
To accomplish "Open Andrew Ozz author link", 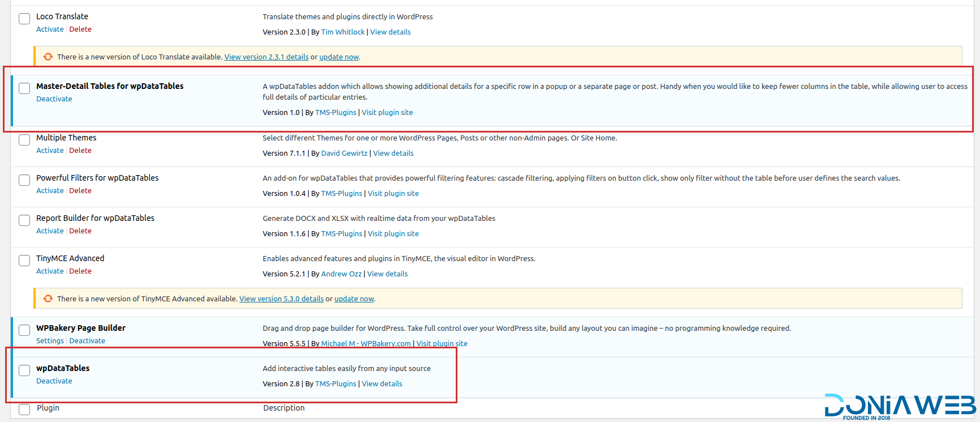I will [341, 274].
